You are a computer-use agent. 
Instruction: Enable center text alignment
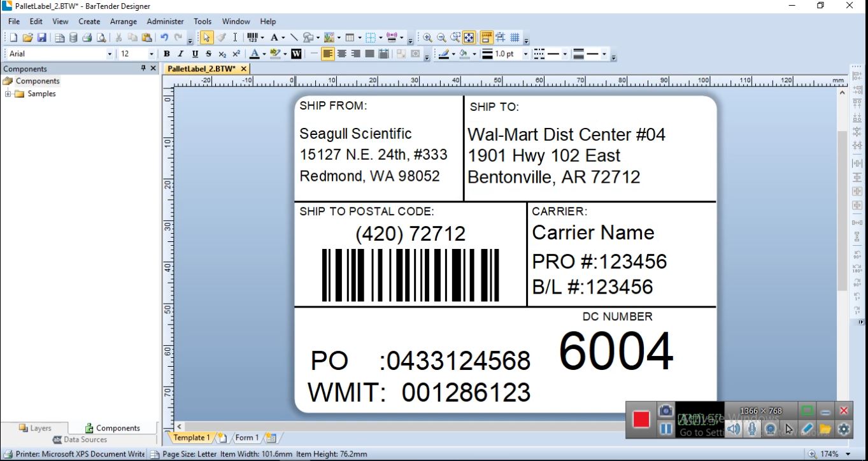342,54
